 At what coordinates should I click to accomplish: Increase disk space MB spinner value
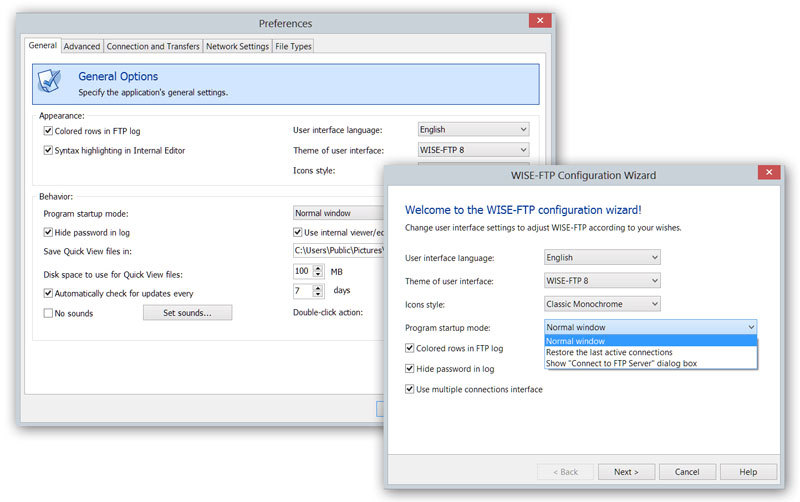tap(318, 268)
